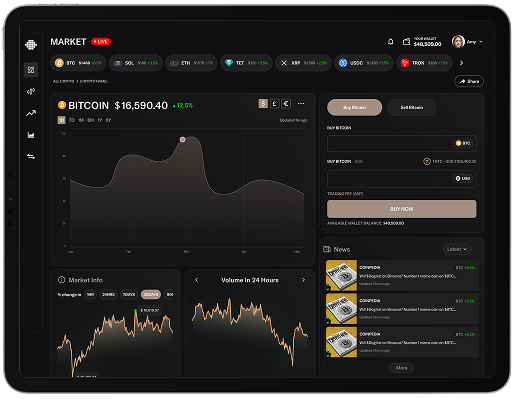The height and width of the screenshot is (399, 515).
Task: Click the BTC amount input field
Action: (x=402, y=144)
